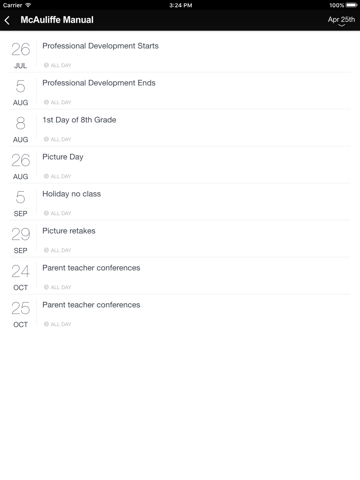View the Picture retakes event
The image size is (360, 480).
180,239
